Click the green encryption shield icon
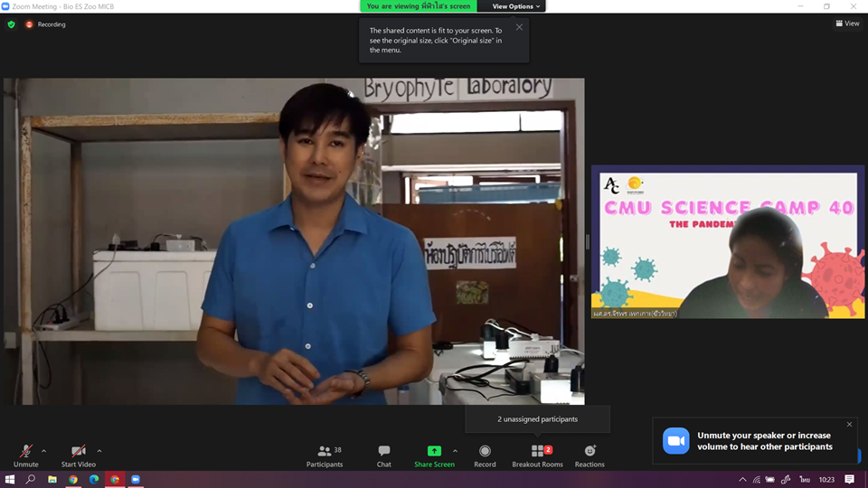Image resolution: width=868 pixels, height=488 pixels. [11, 24]
